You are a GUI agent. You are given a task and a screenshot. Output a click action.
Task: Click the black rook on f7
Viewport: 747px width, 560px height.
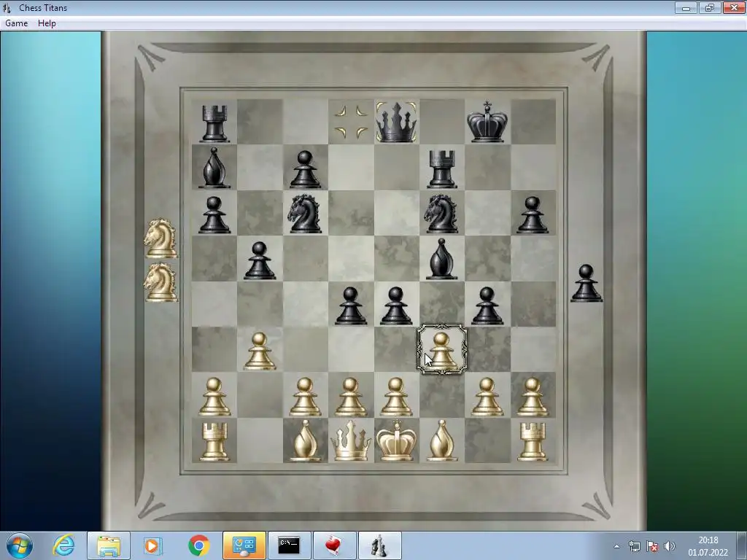[442, 169]
